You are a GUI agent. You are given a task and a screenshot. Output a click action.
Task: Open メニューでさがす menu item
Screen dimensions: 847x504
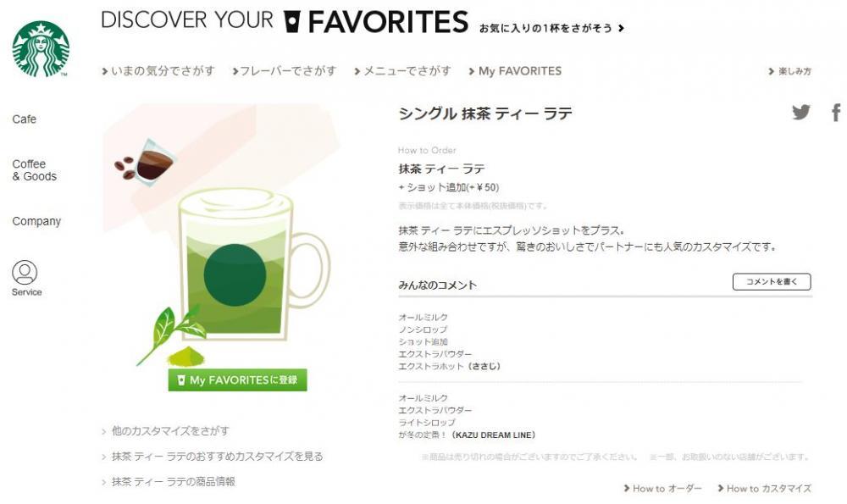click(x=403, y=71)
